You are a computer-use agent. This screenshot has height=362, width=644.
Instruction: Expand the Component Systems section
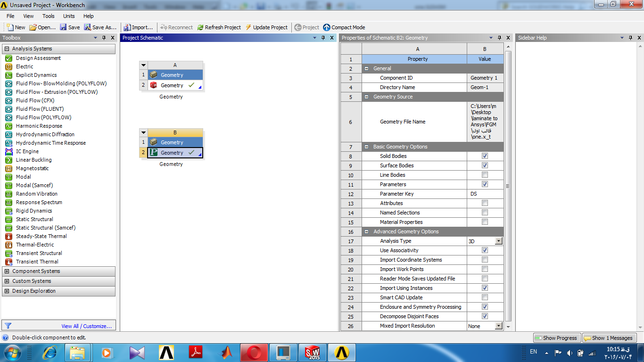pyautogui.click(x=7, y=271)
